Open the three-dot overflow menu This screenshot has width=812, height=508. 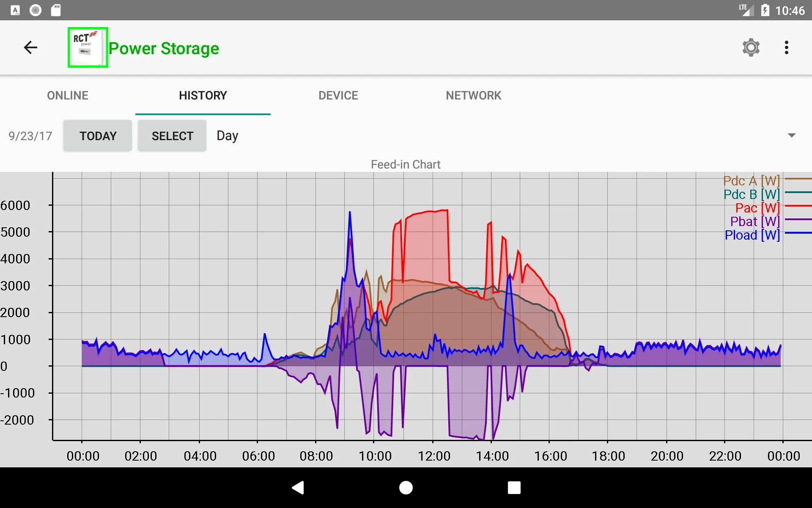pos(787,47)
